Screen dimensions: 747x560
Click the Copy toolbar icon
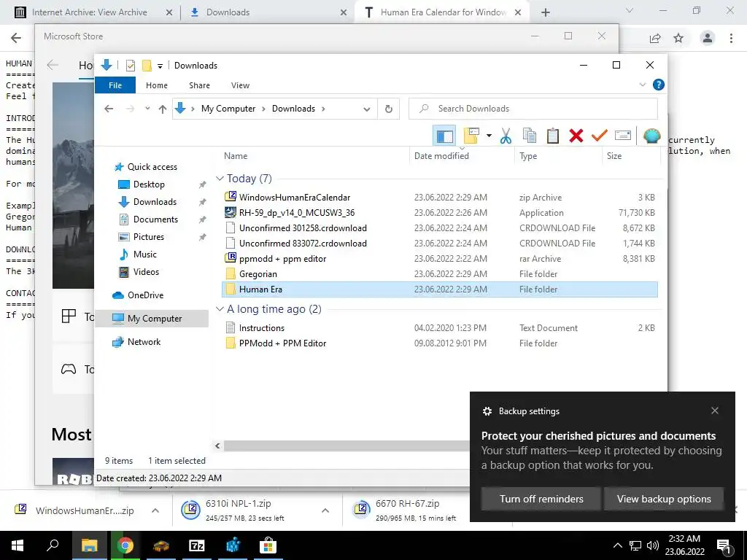tap(530, 136)
